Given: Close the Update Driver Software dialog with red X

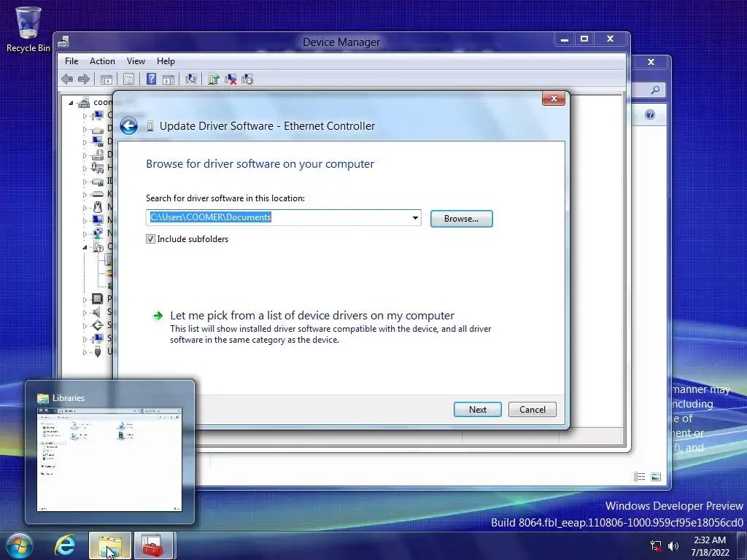Looking at the screenshot, I should click(554, 98).
